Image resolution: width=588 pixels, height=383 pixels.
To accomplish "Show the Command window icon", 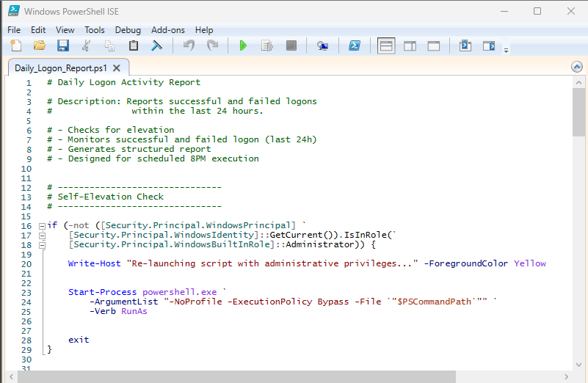I will tap(465, 45).
